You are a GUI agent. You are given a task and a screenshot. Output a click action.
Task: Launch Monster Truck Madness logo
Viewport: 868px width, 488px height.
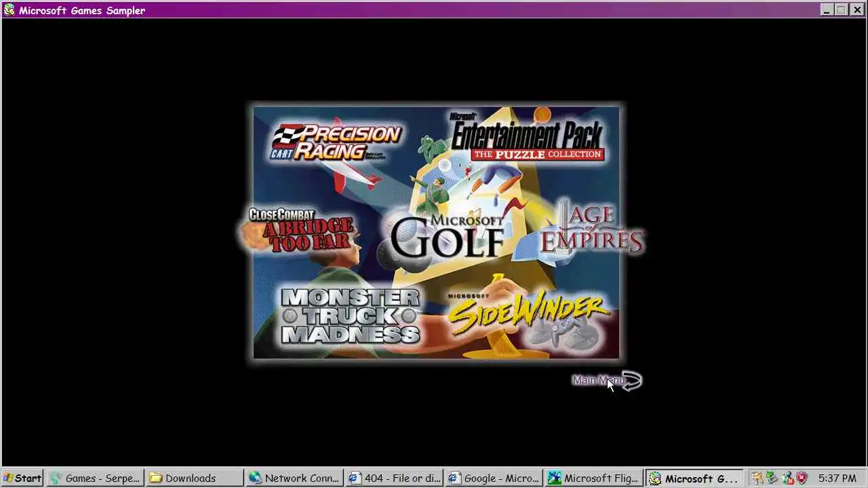coord(351,316)
